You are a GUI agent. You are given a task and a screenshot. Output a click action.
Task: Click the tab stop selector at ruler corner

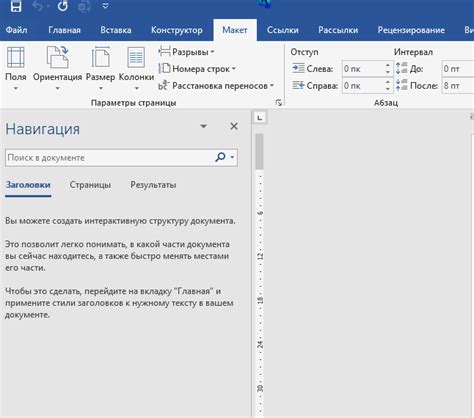[260, 118]
